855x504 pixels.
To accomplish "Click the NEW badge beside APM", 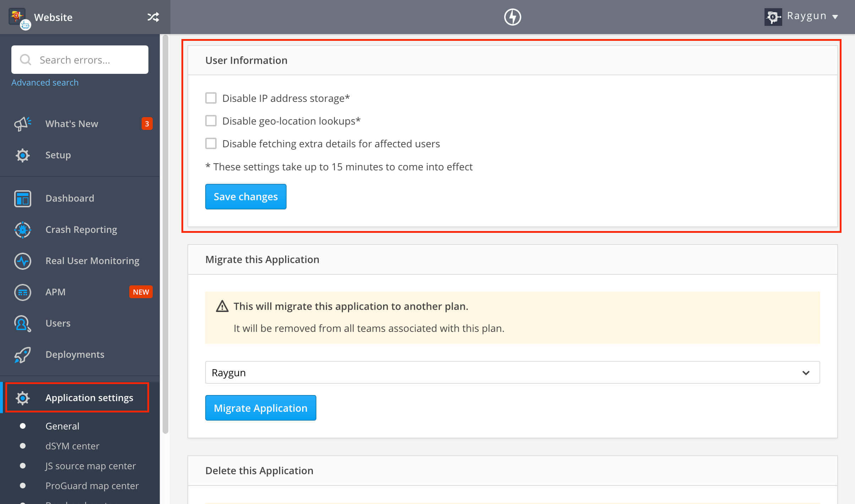I will [x=141, y=292].
